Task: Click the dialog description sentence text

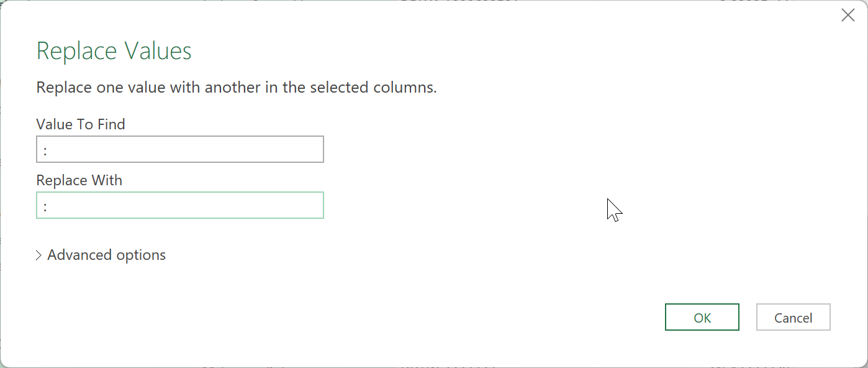Action: click(x=236, y=88)
